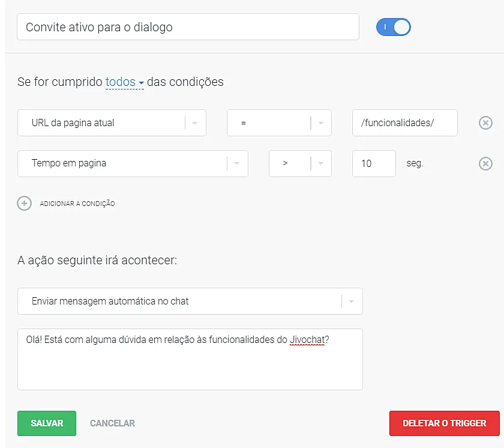Image resolution: width=504 pixels, height=448 pixels.
Task: Click the plus icon to add condition
Action: 24,203
